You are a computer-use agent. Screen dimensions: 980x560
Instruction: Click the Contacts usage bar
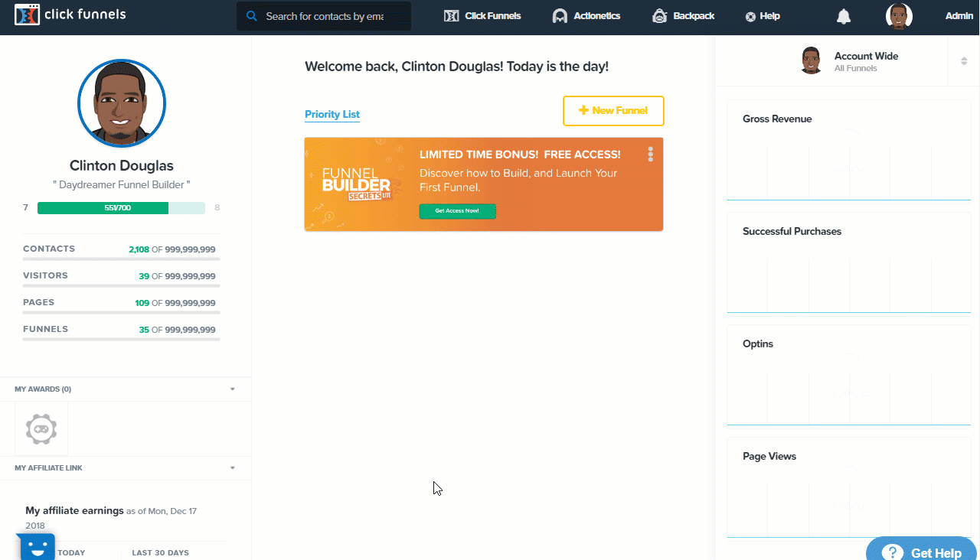point(122,259)
